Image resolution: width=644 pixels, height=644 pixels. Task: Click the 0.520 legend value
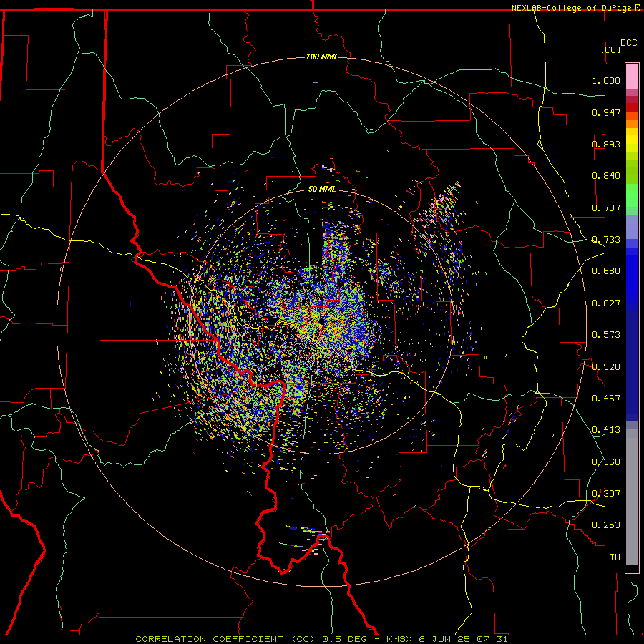pyautogui.click(x=606, y=367)
